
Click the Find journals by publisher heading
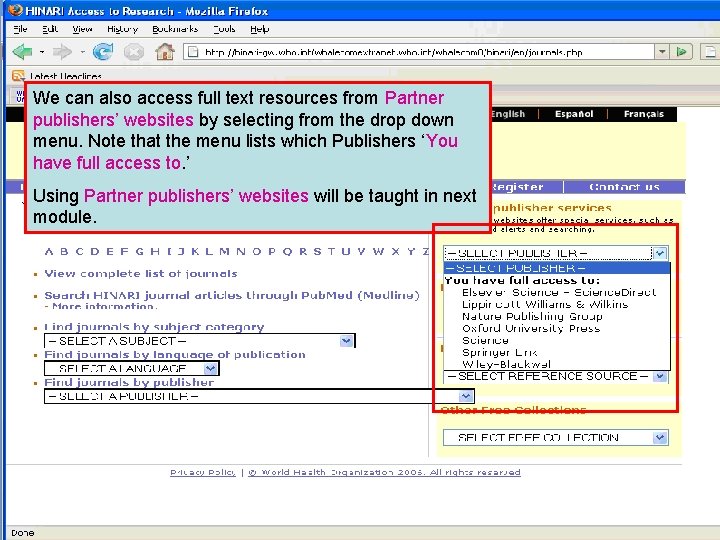[129, 382]
